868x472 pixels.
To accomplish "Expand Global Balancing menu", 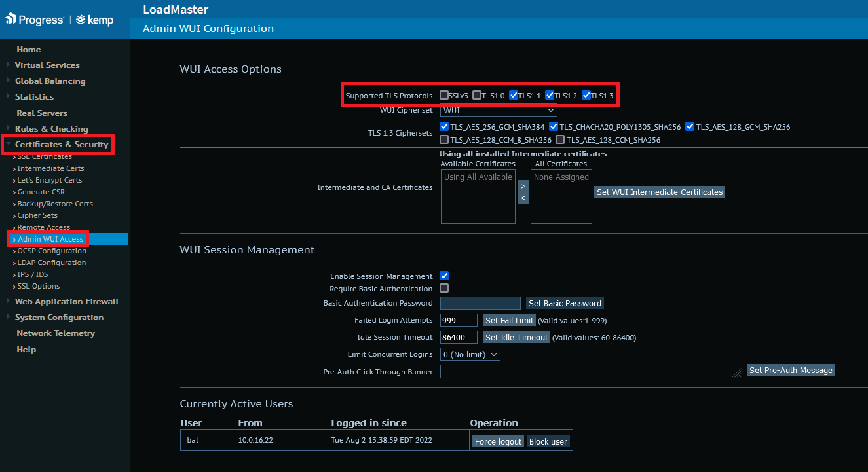I will tap(50, 81).
